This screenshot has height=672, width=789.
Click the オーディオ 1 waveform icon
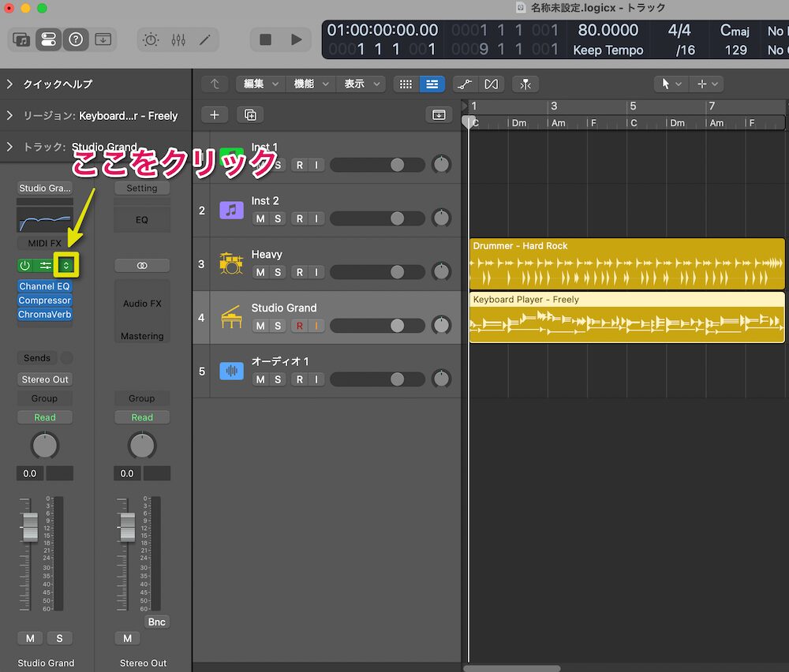(231, 371)
